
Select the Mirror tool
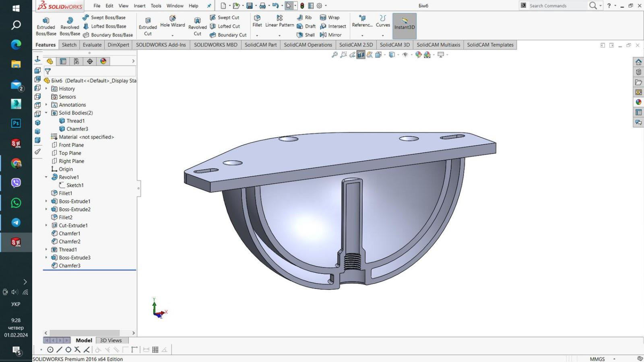tap(330, 35)
